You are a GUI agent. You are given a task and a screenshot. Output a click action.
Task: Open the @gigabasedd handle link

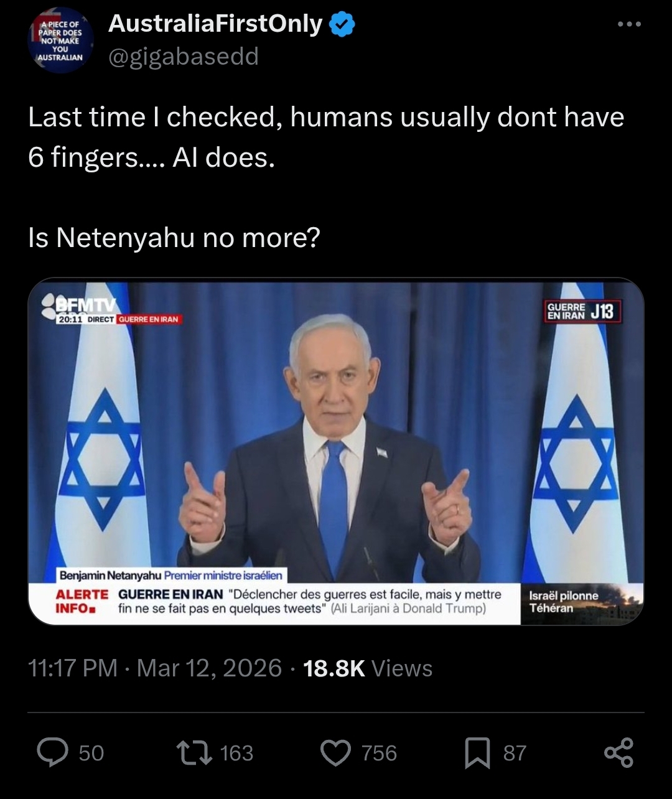(184, 57)
